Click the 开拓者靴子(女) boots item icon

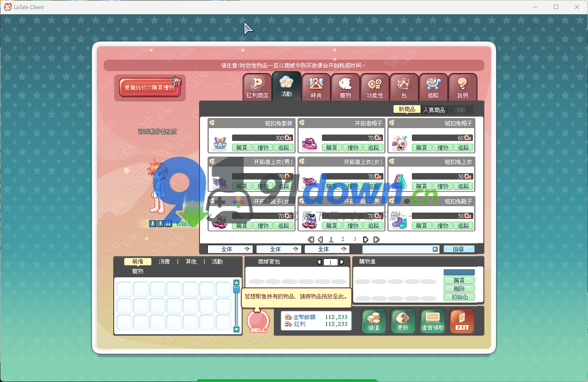coord(220,221)
